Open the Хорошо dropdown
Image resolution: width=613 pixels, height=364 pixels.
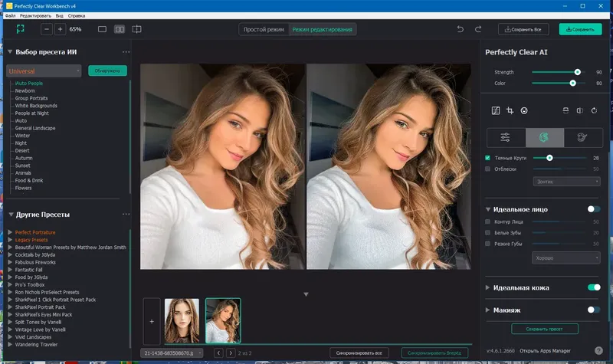[565, 258]
